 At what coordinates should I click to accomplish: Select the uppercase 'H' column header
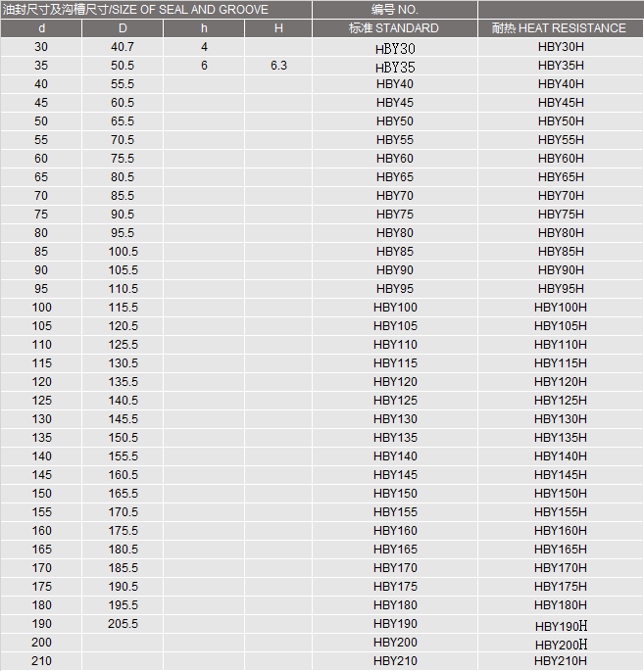pos(278,28)
